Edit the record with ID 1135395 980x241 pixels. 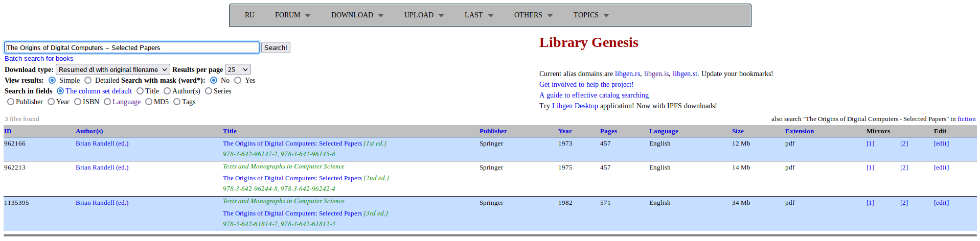(x=941, y=203)
